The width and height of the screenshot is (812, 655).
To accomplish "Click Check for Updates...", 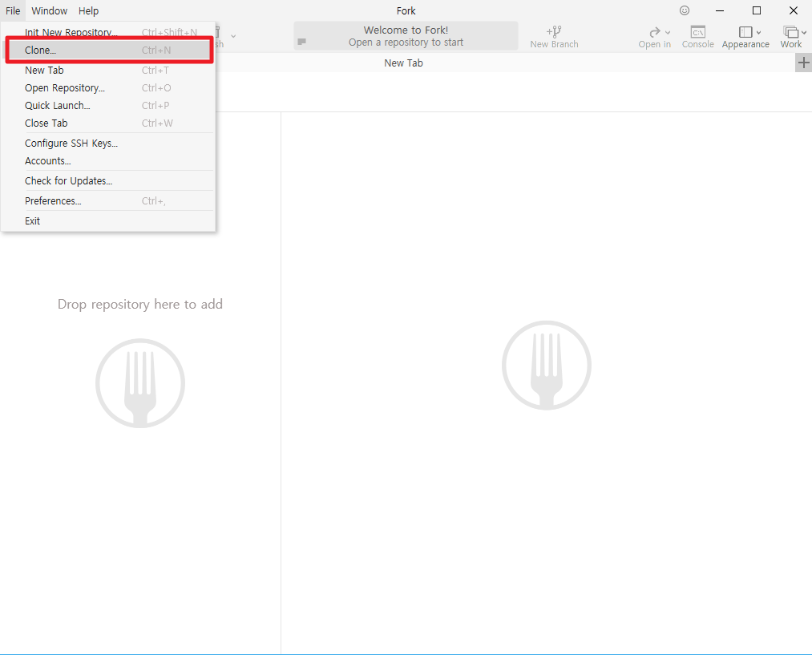I will click(108, 181).
